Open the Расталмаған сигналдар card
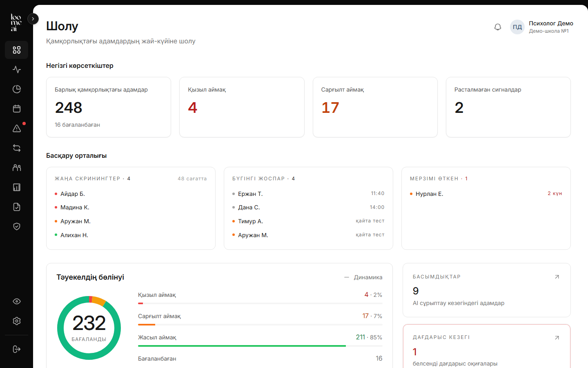Image resolution: width=588 pixels, height=368 pixels. point(508,107)
